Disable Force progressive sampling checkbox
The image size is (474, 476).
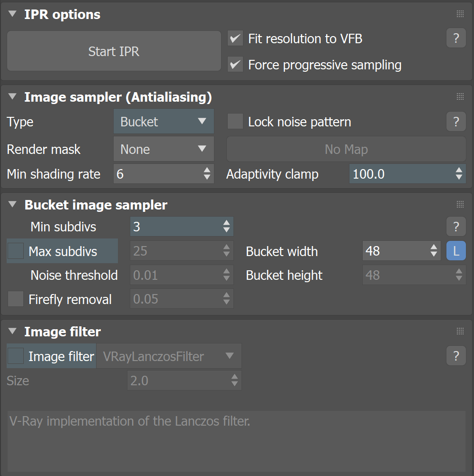click(x=235, y=64)
